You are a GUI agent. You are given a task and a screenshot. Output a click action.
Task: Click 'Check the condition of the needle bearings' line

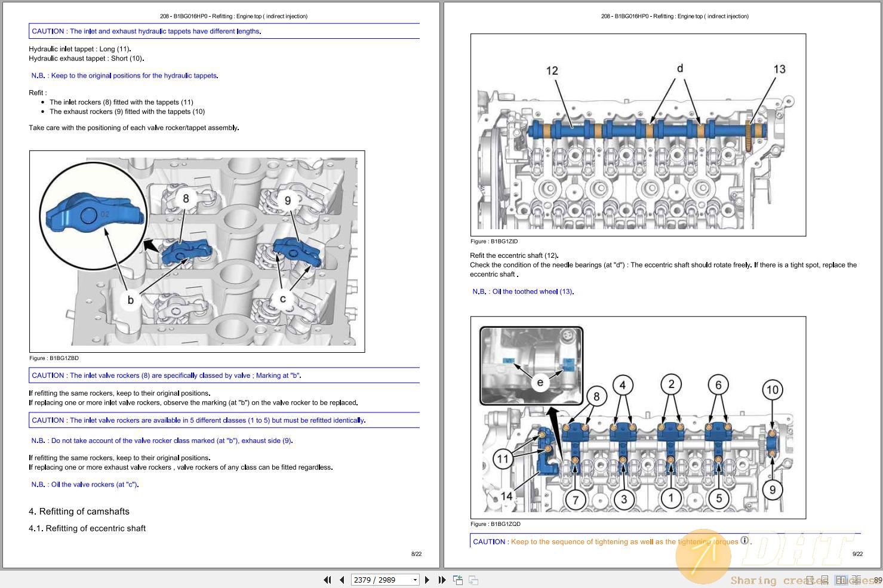tap(663, 265)
